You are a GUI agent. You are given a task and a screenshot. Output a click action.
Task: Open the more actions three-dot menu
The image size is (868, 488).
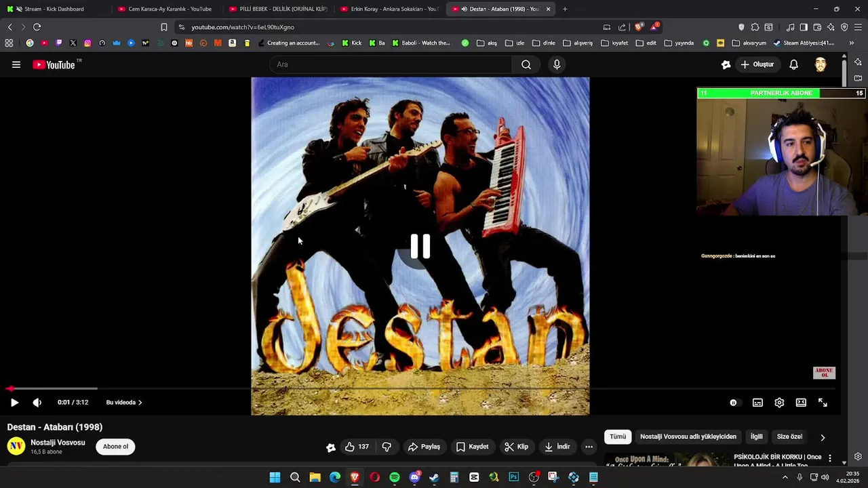click(589, 447)
